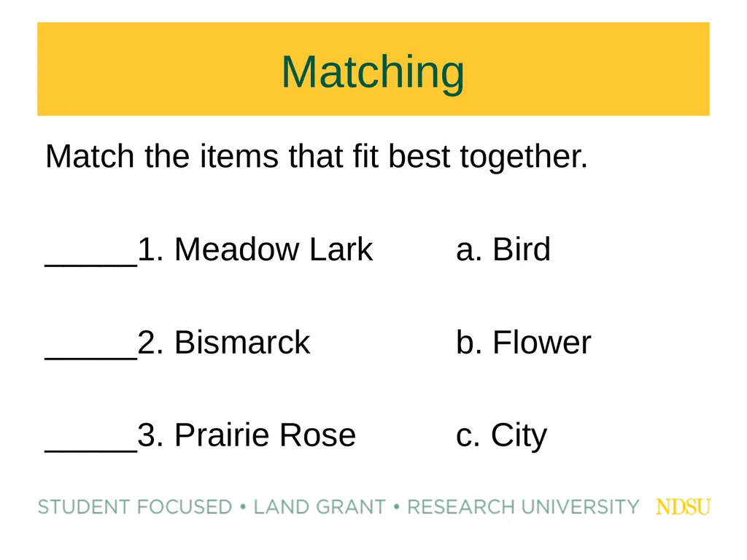Image resolution: width=747 pixels, height=560 pixels.
Task: Select the instruction text about matching items
Action: [317, 157]
